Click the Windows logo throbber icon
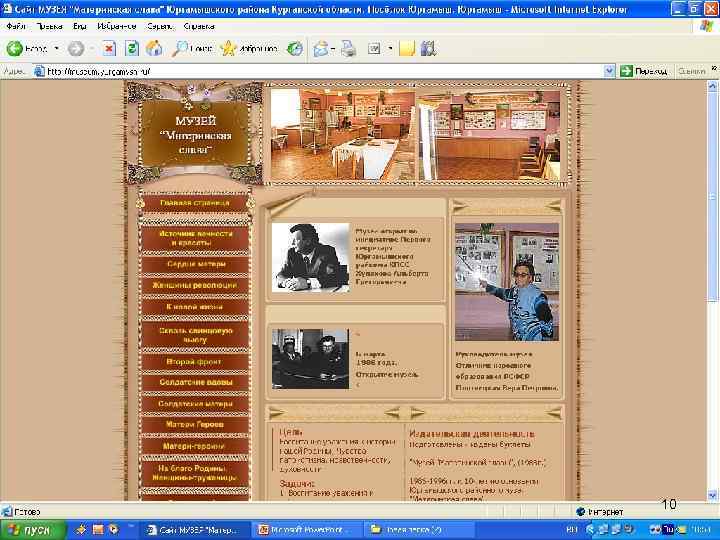The width and height of the screenshot is (720, 540). [x=706, y=27]
